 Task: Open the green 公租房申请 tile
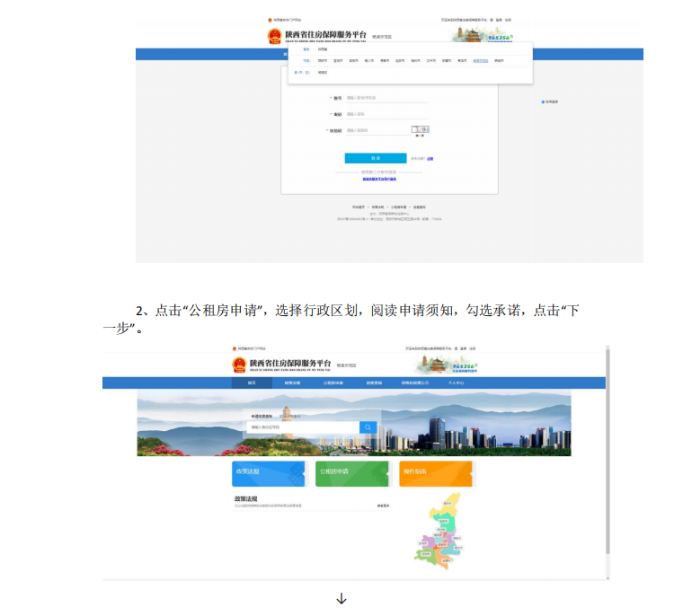point(351,472)
